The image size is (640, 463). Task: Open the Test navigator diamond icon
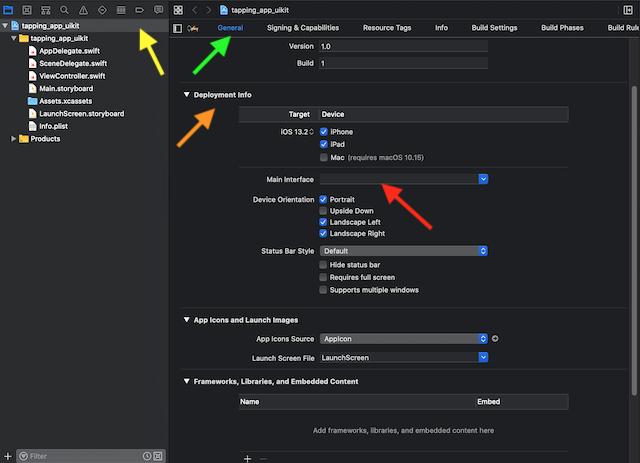pos(102,10)
